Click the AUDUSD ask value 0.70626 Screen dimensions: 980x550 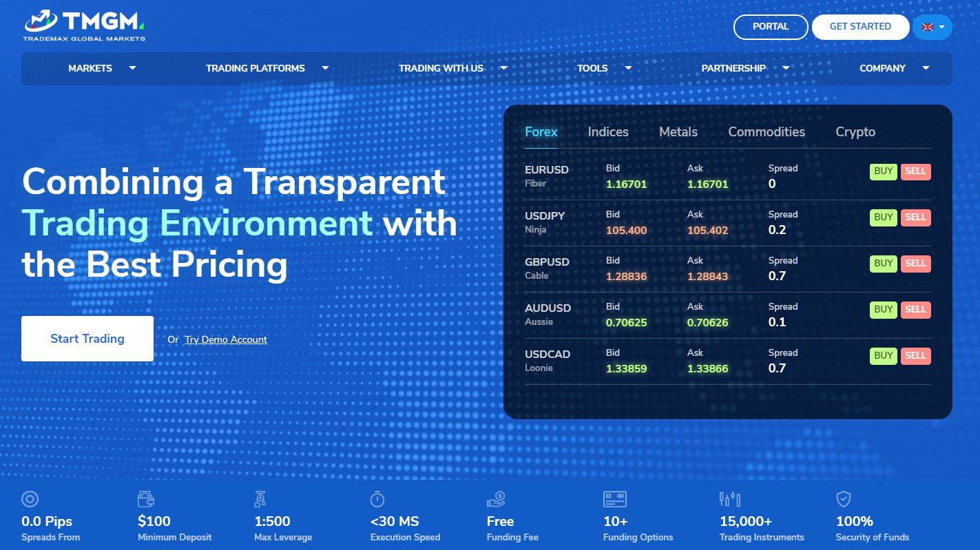[x=707, y=323]
